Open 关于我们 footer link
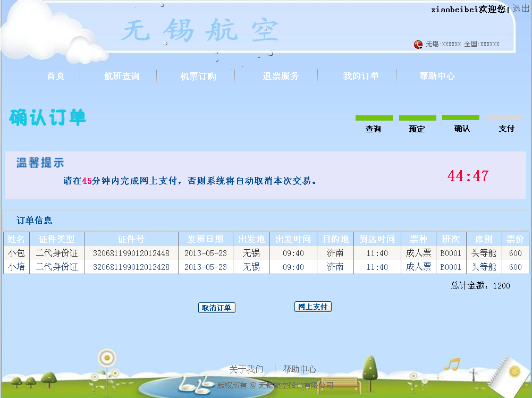The height and width of the screenshot is (398, 532). pyautogui.click(x=246, y=369)
